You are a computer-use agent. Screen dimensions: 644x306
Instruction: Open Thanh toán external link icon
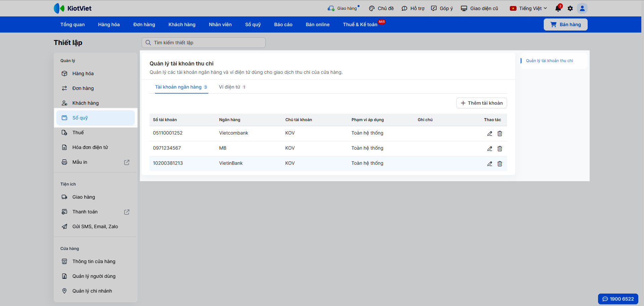(127, 212)
